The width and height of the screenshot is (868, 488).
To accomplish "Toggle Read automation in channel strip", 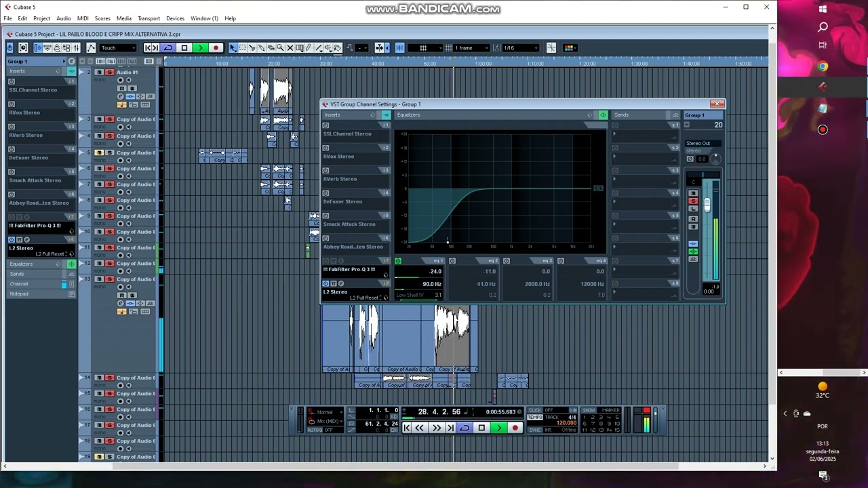I will point(694,218).
